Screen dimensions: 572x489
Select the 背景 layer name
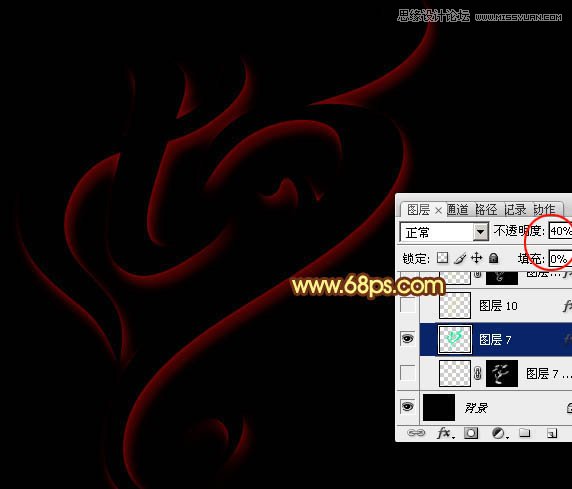tap(476, 408)
